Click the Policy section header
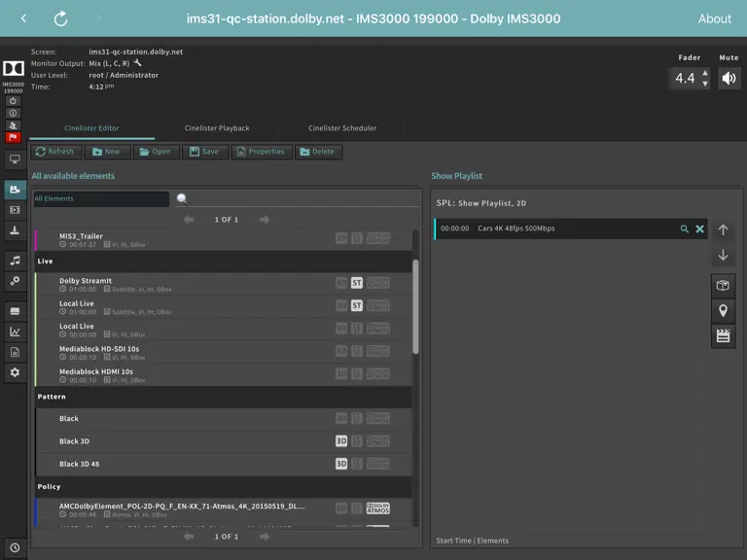This screenshot has height=560, width=747. click(224, 487)
